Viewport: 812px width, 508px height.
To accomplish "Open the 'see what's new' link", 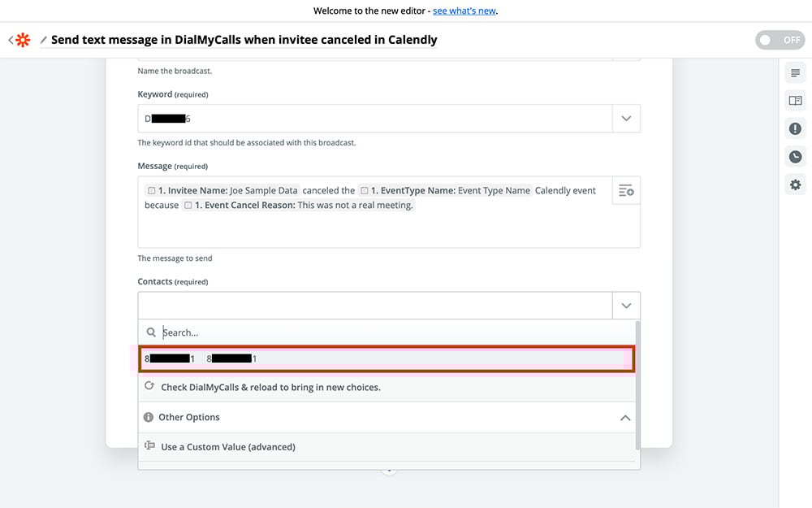I will pyautogui.click(x=464, y=11).
